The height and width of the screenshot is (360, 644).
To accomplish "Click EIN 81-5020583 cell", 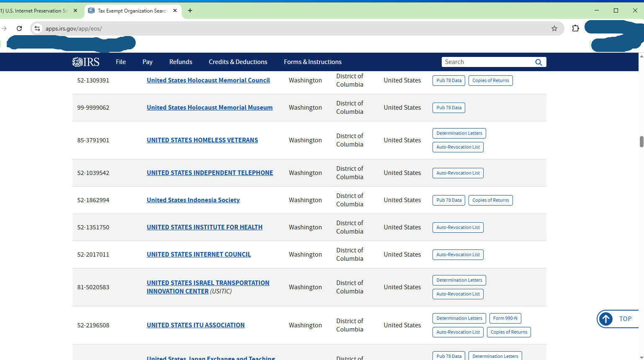I will 93,287.
